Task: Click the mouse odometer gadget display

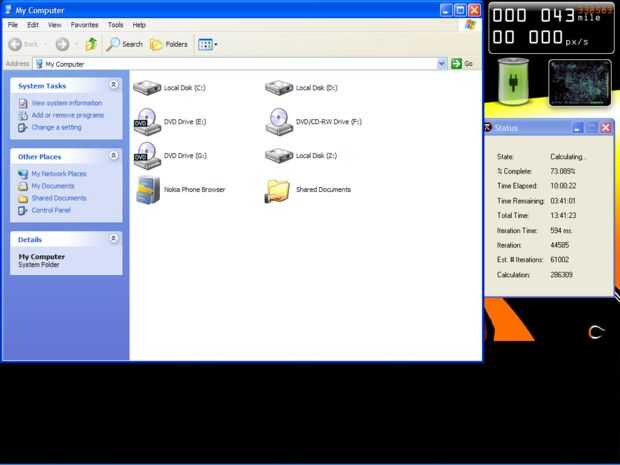Action: click(x=552, y=28)
